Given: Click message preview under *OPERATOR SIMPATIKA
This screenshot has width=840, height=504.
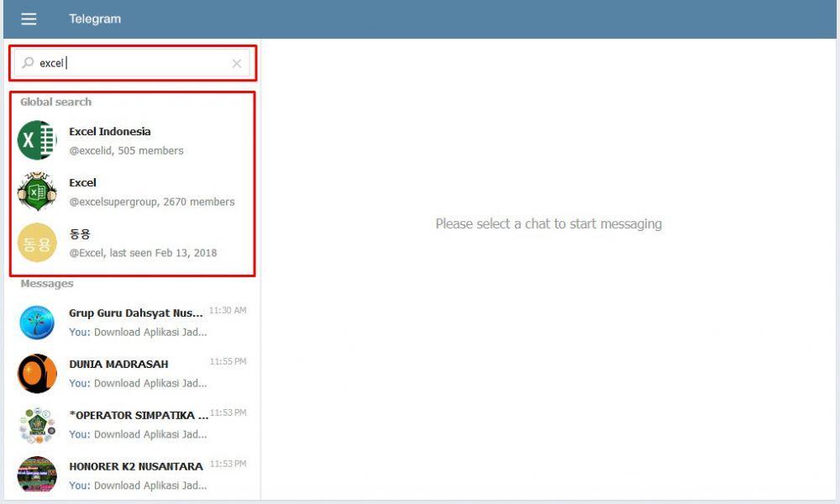Looking at the screenshot, I should 139,434.
